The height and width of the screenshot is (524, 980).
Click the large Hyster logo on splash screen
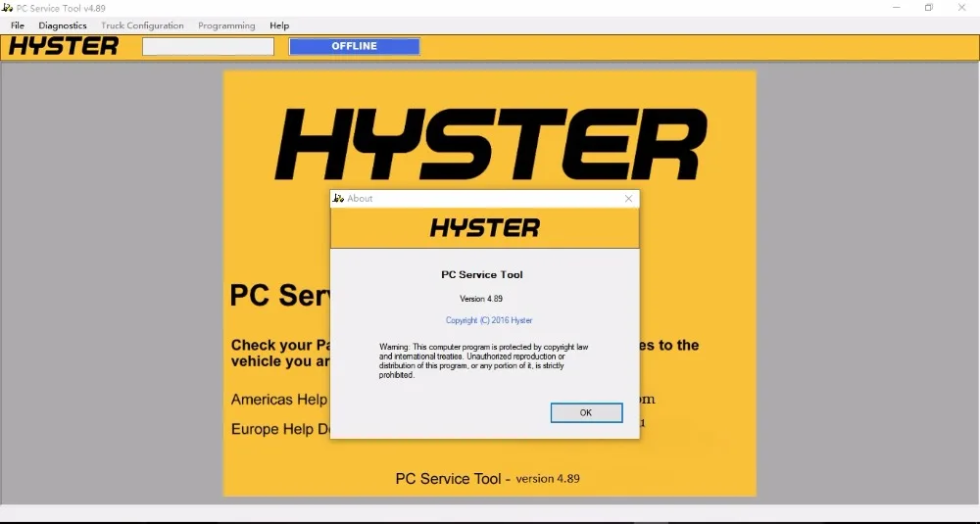[x=491, y=145]
